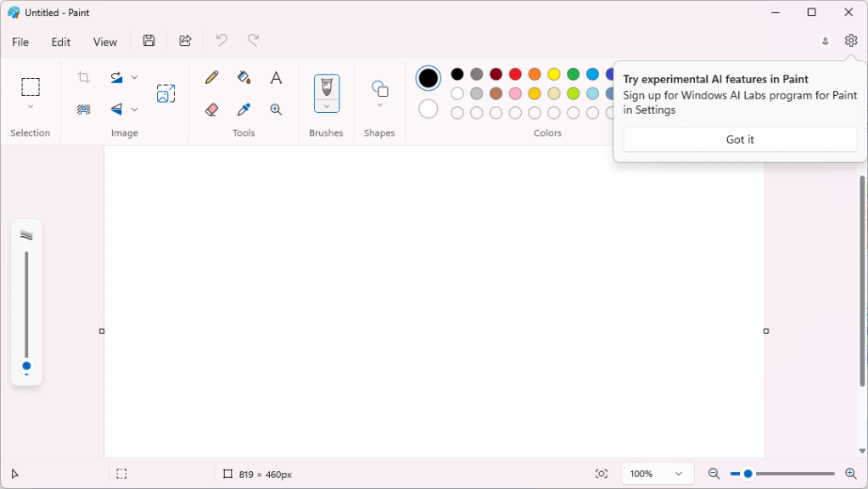
Task: Click the Crop image icon
Action: pyautogui.click(x=84, y=78)
